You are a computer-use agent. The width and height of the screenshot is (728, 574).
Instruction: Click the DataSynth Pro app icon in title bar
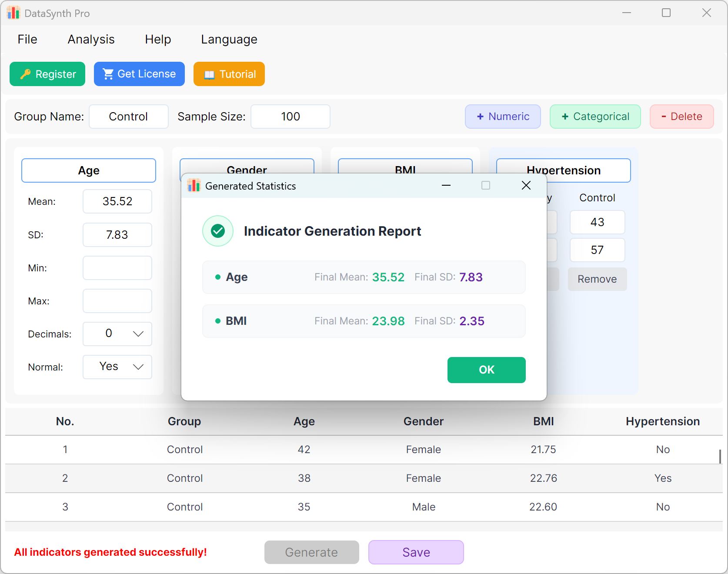coord(13,13)
